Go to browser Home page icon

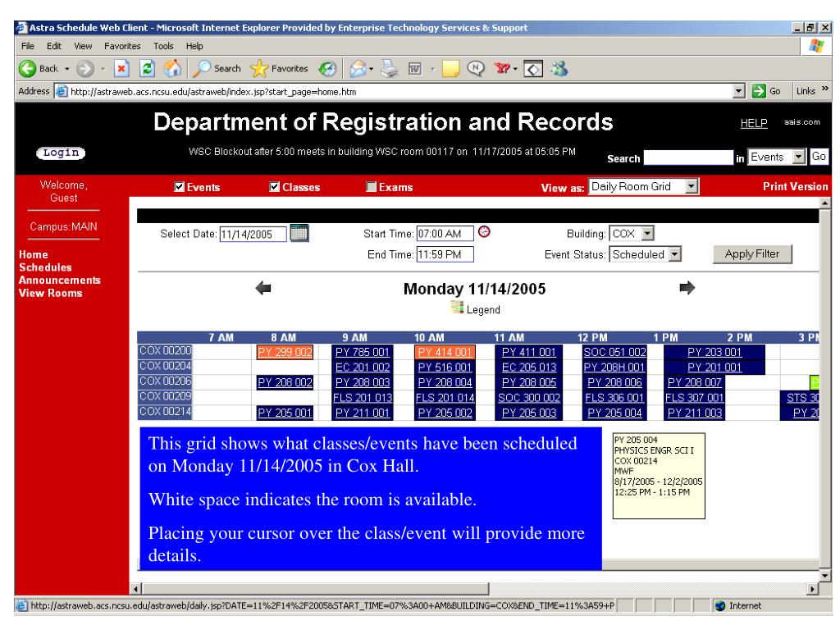point(172,69)
